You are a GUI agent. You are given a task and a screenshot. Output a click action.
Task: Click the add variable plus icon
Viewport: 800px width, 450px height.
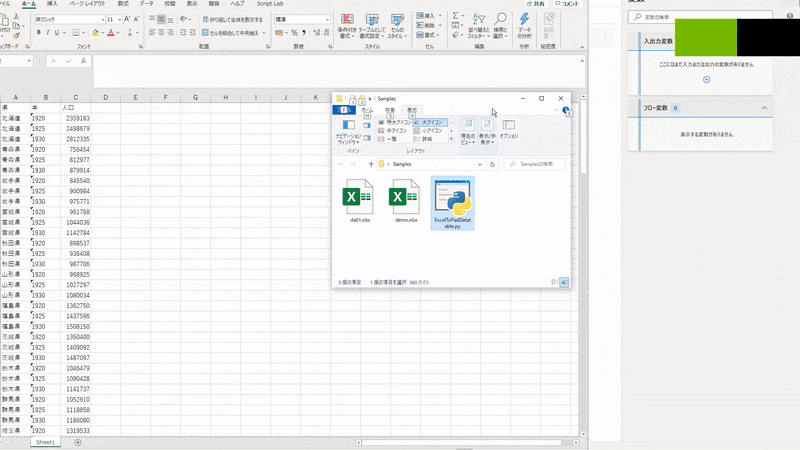coord(707,80)
